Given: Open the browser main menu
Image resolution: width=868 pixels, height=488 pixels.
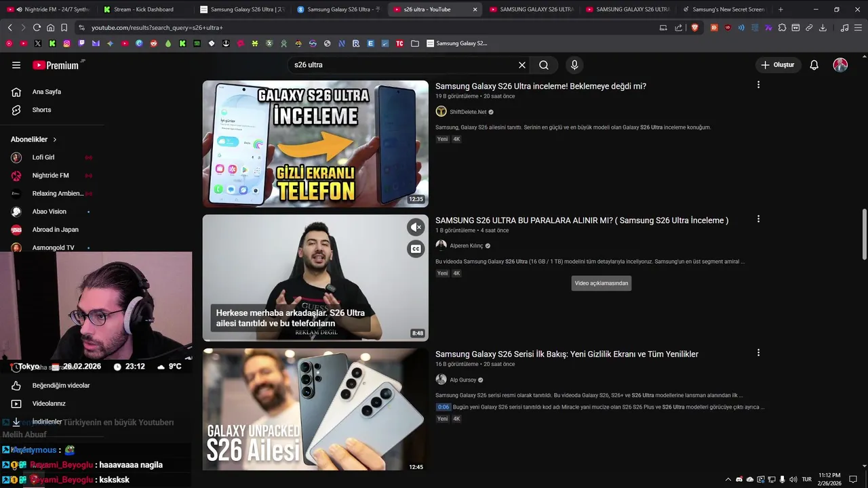Looking at the screenshot, I should (858, 28).
